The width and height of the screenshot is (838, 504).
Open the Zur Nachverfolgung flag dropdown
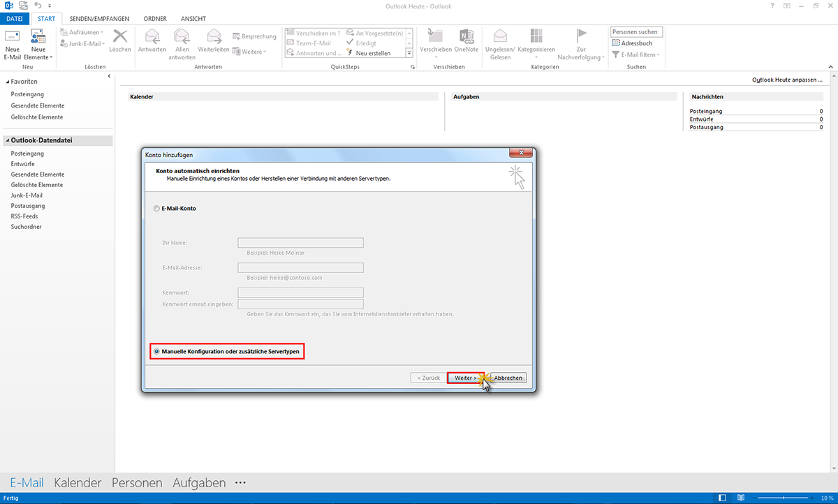(582, 44)
